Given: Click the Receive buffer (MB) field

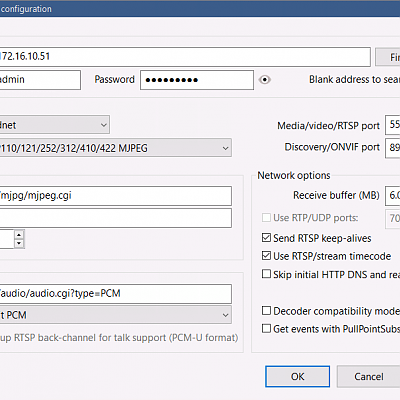Looking at the screenshot, I should click(393, 195).
